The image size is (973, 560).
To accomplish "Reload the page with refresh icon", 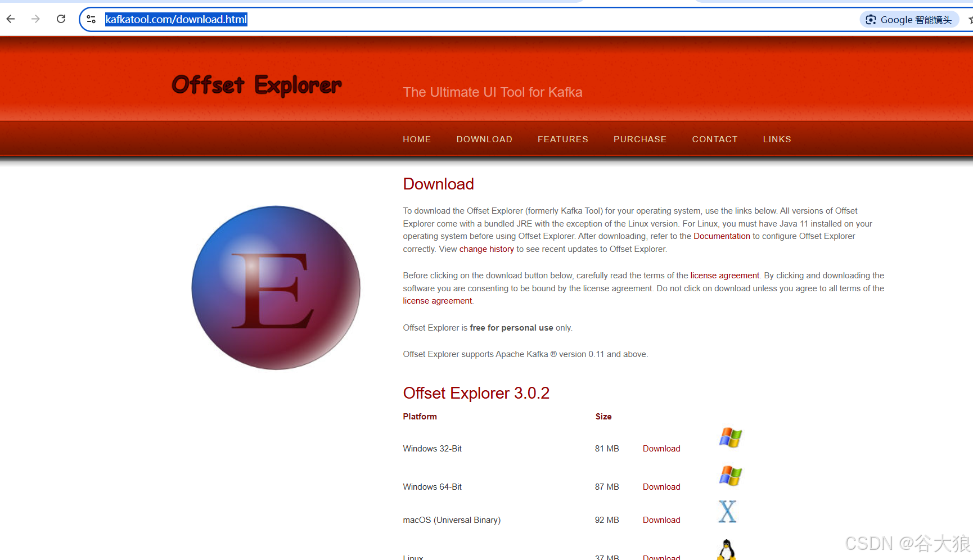I will 61,19.
